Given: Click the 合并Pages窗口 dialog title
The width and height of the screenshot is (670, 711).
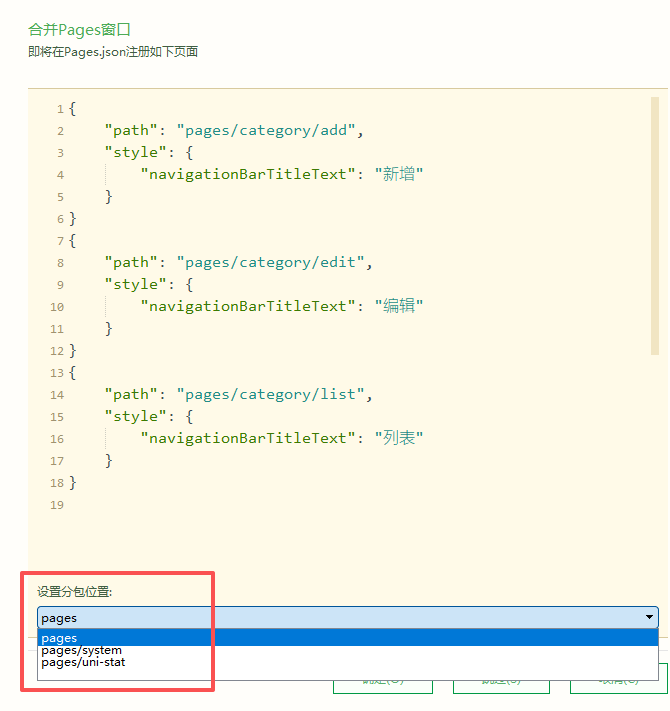Looking at the screenshot, I should (79, 30).
